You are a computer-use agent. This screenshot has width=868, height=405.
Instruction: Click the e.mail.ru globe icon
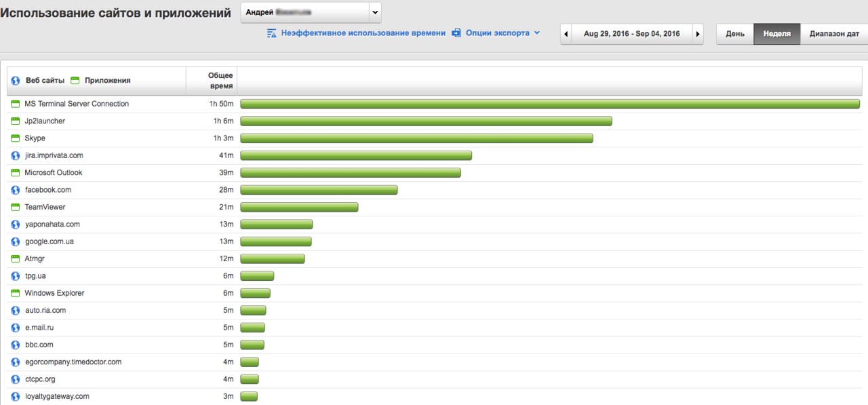tap(16, 328)
